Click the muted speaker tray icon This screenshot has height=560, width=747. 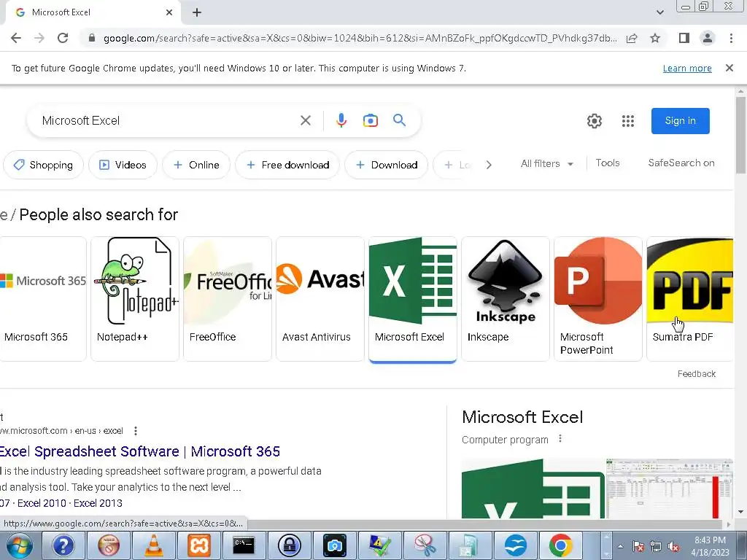point(673,547)
